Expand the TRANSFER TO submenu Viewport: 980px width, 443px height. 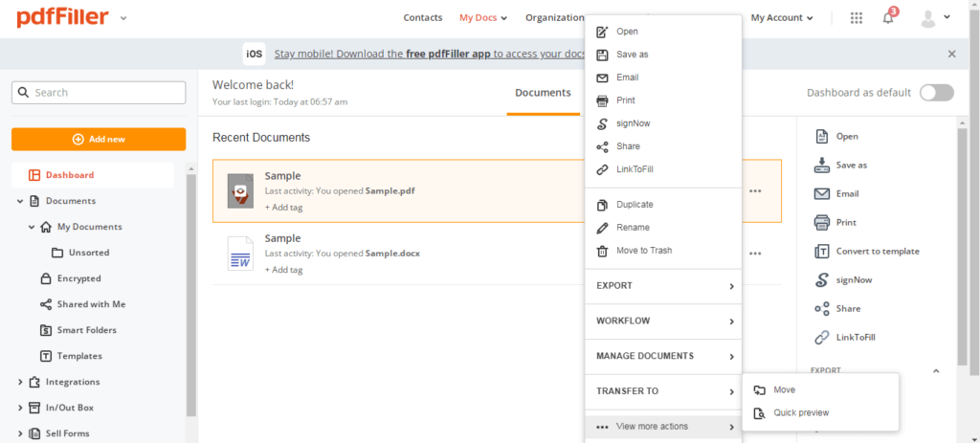pyautogui.click(x=663, y=391)
